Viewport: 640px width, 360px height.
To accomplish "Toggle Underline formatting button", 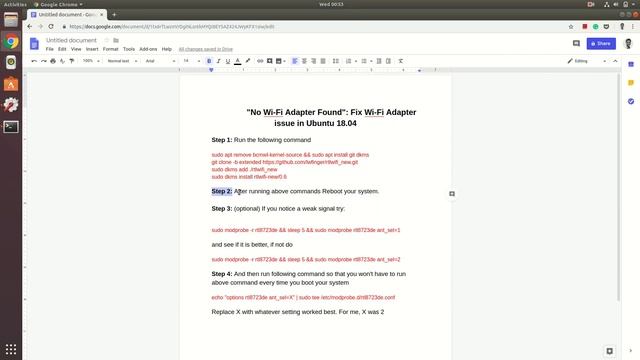I will point(228,61).
